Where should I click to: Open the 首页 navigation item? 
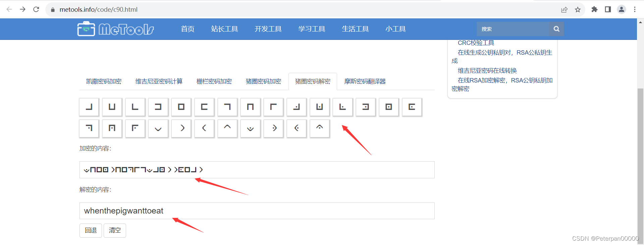pyautogui.click(x=188, y=29)
